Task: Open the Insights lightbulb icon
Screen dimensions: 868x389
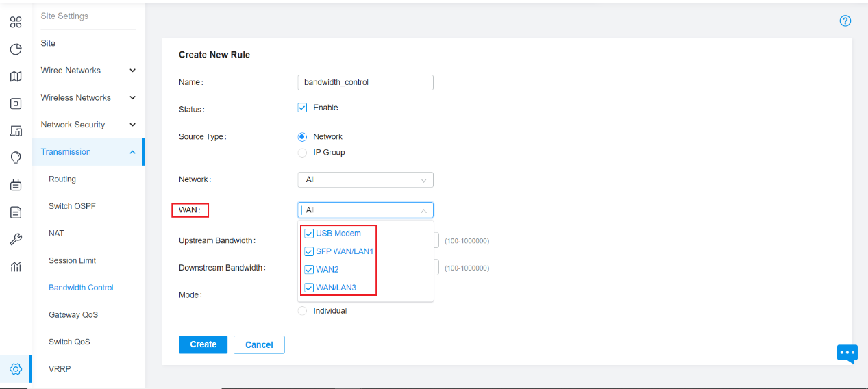Action: point(16,158)
